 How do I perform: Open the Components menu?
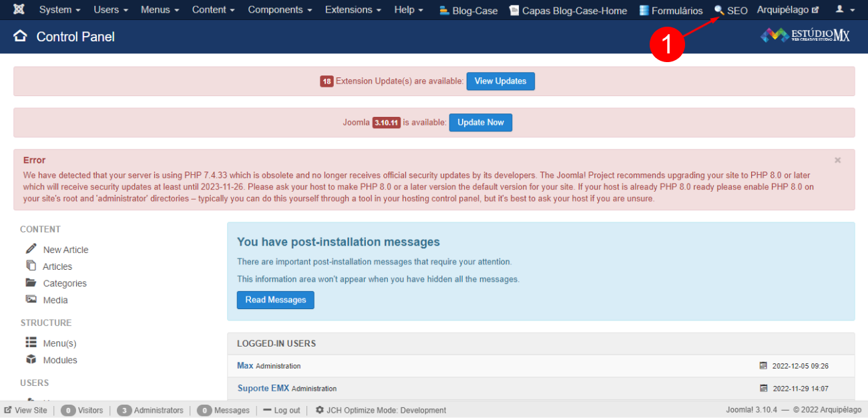(280, 10)
